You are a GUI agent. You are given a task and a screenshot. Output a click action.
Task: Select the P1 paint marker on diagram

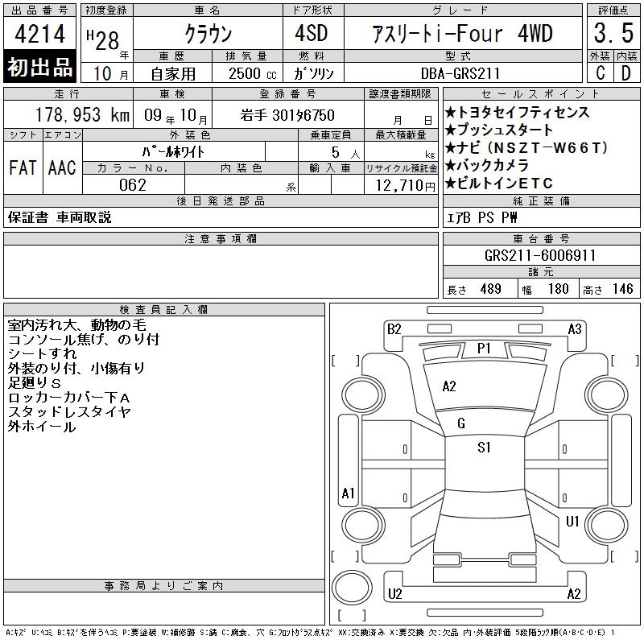tap(484, 349)
